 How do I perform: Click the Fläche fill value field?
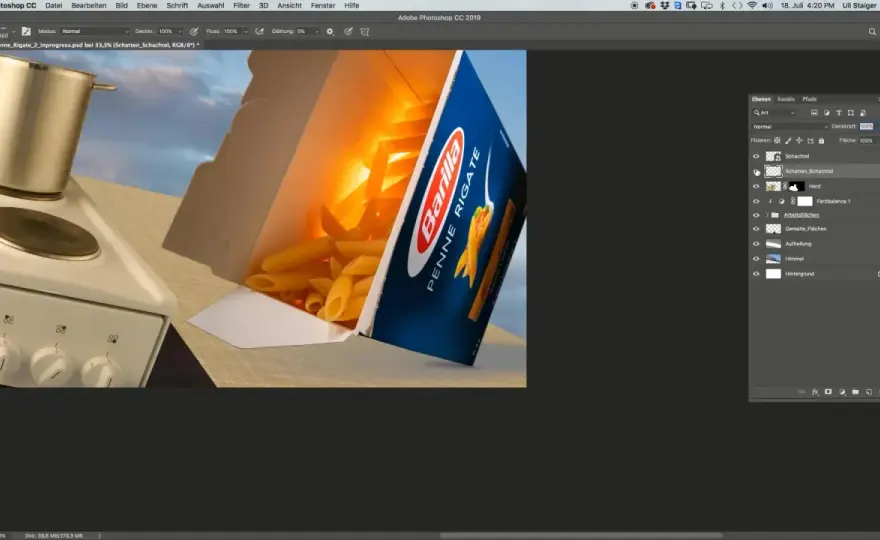[x=867, y=140]
